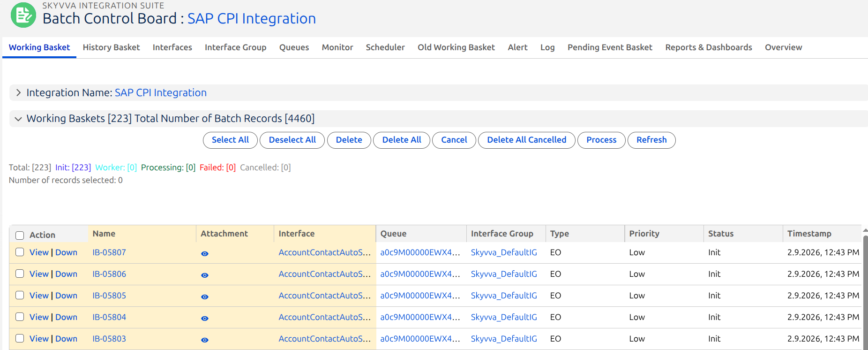Click the Cancel button
Screen dimensions: 868x350
click(x=454, y=140)
